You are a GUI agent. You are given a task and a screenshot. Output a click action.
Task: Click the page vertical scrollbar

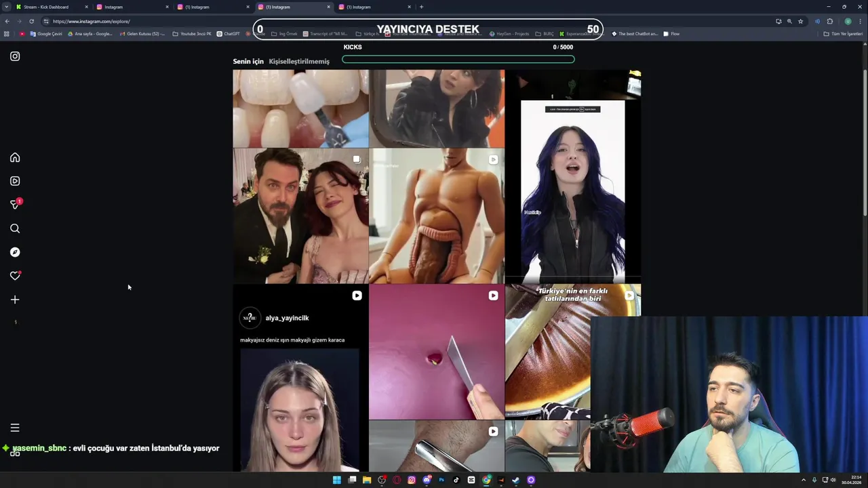(865, 142)
